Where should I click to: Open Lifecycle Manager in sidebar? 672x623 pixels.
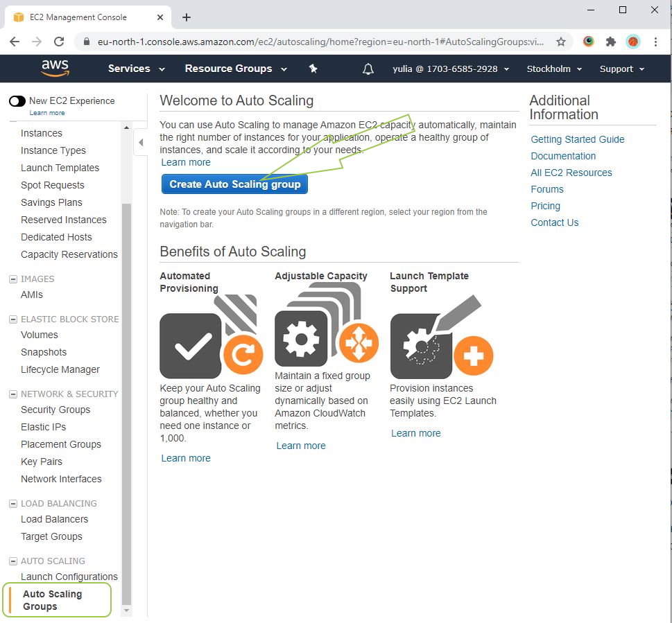pyautogui.click(x=60, y=369)
